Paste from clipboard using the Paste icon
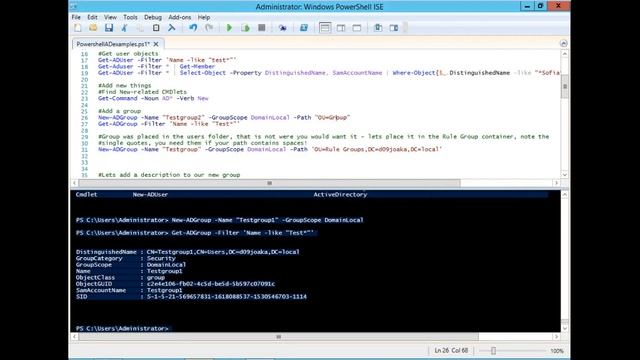Viewport: 640px width, 360px height. click(x=156, y=28)
